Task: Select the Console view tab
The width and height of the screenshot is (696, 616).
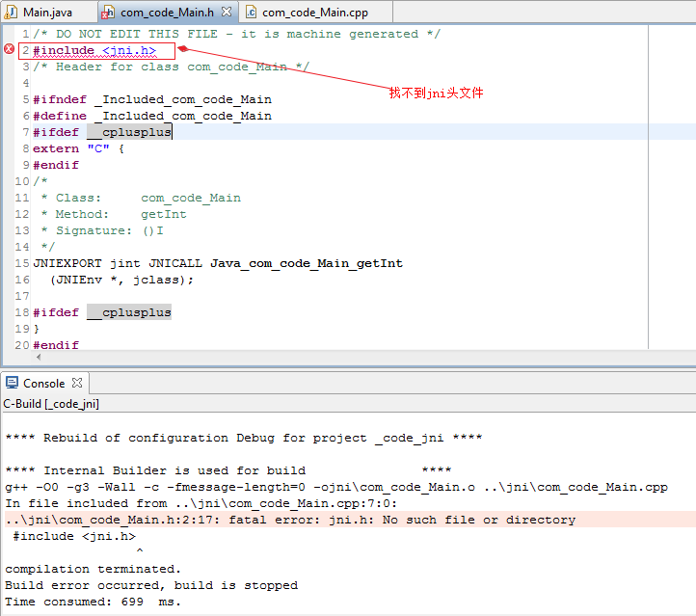Action: (x=43, y=383)
